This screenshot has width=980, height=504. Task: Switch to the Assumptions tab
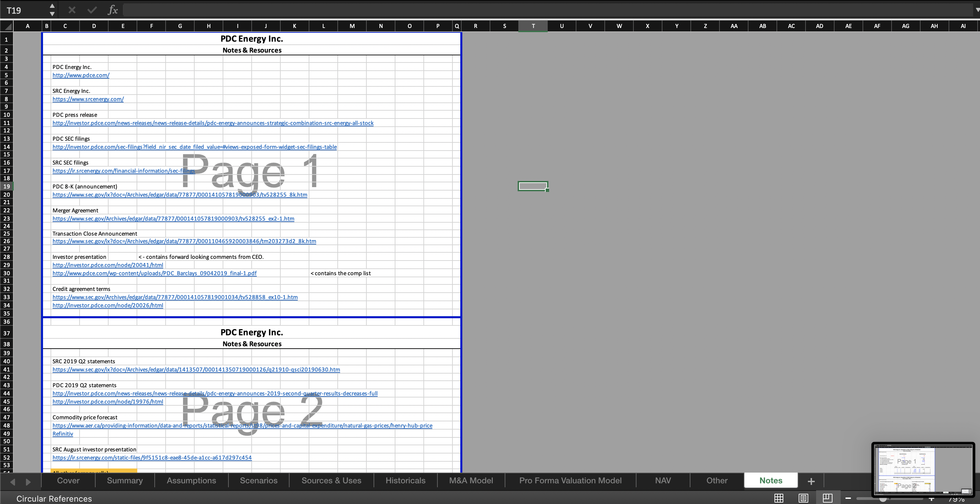[x=191, y=480]
